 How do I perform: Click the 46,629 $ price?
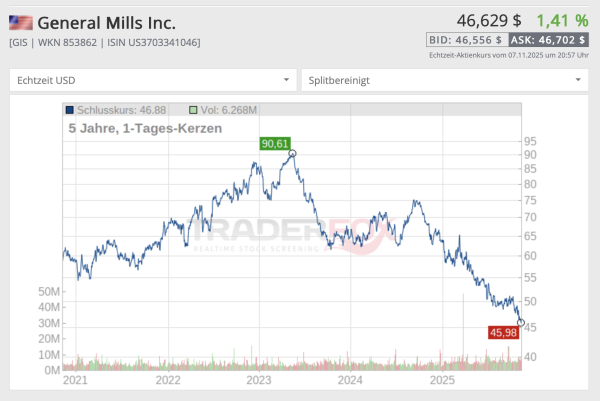pyautogui.click(x=488, y=19)
